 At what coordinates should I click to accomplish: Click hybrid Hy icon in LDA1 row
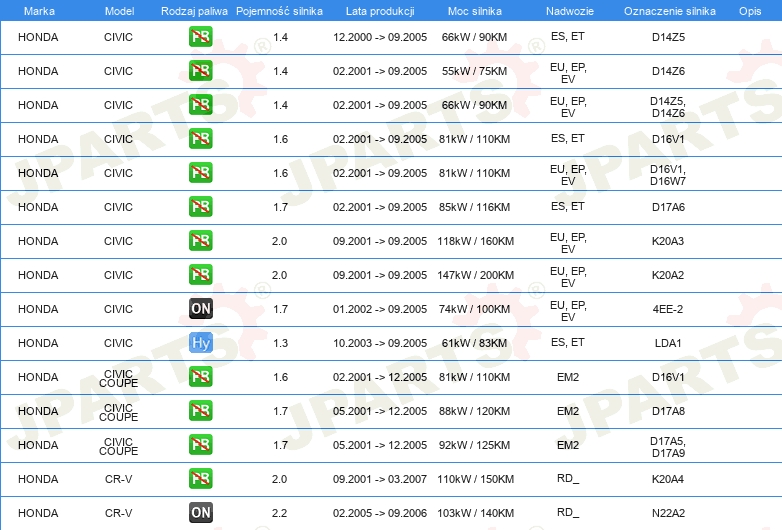(200, 343)
